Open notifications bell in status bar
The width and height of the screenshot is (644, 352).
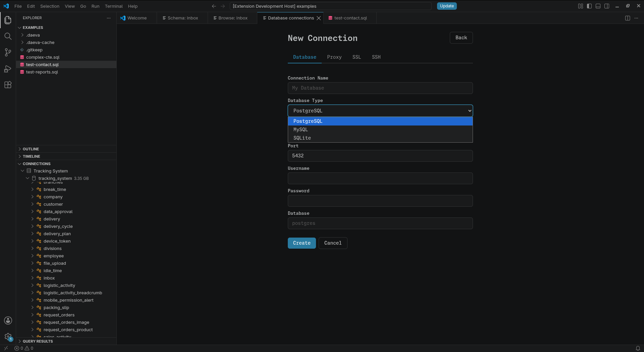pos(638,348)
